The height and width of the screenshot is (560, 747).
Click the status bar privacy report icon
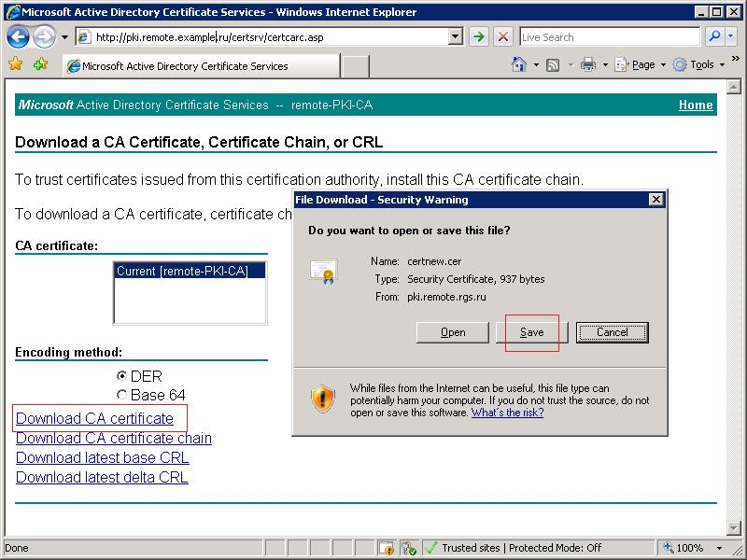387,548
